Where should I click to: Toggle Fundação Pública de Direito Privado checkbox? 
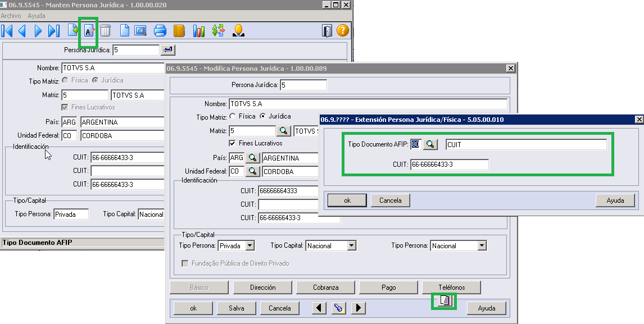click(185, 263)
